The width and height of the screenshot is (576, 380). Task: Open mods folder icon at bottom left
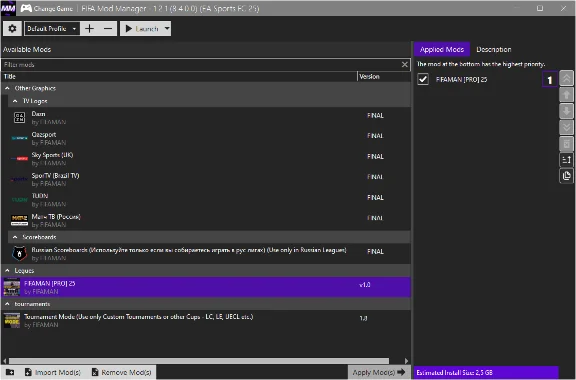point(10,372)
